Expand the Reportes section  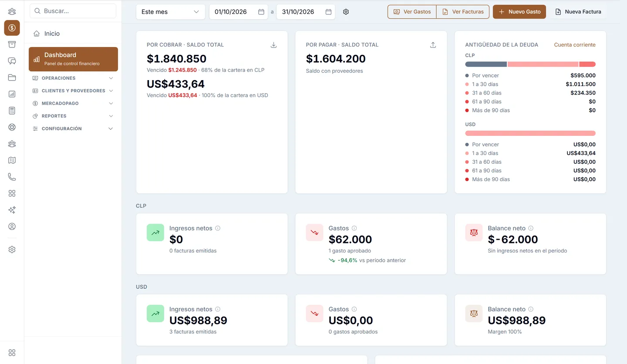point(73,116)
